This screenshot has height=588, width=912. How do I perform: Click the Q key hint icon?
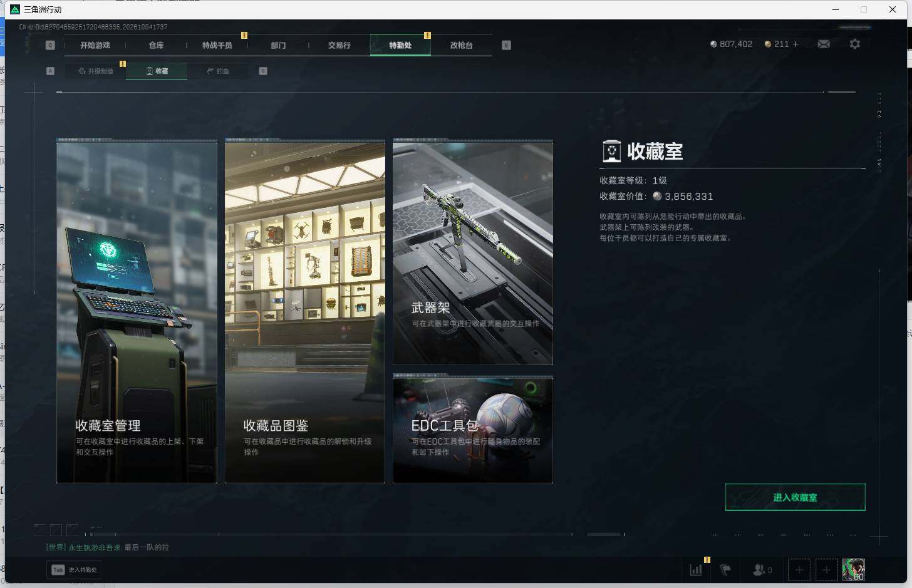click(x=50, y=45)
